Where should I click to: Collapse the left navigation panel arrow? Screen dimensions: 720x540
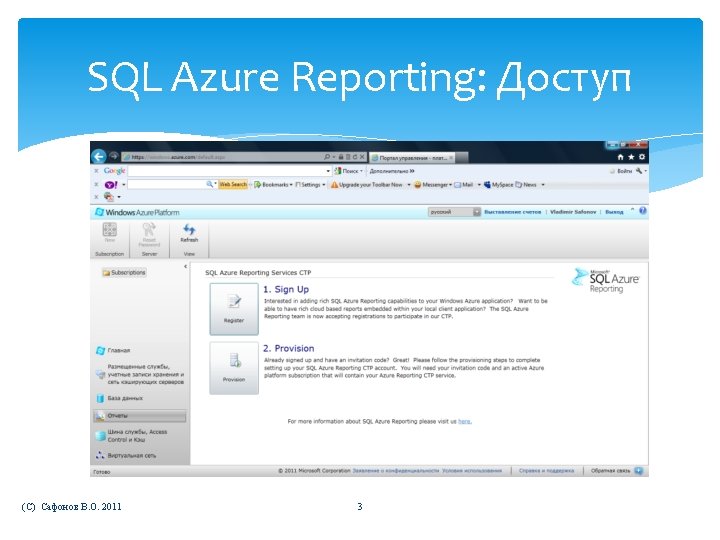(x=186, y=266)
